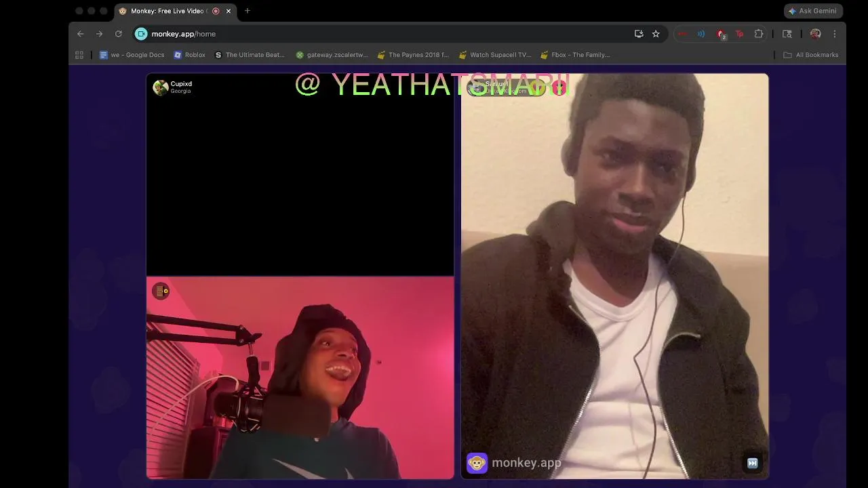This screenshot has height=488, width=868.
Task: Open 'The Paynes 2018 f...' bookmark
Action: click(413, 55)
